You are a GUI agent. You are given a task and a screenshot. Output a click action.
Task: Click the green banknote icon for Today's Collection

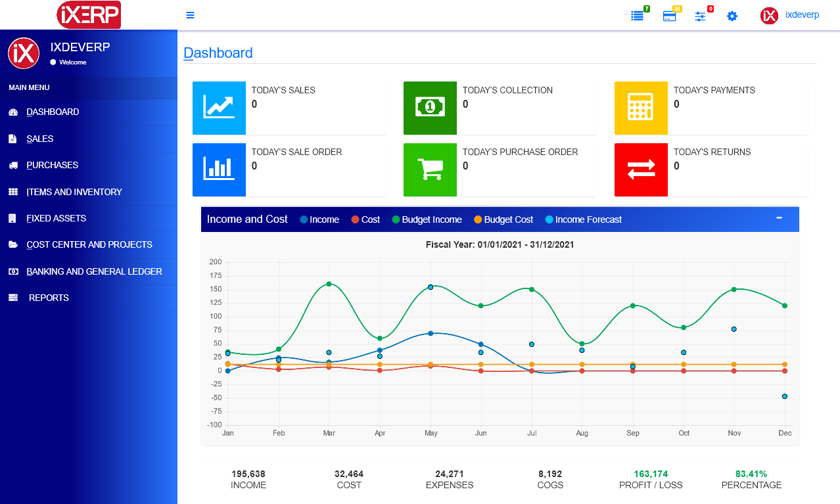[430, 108]
